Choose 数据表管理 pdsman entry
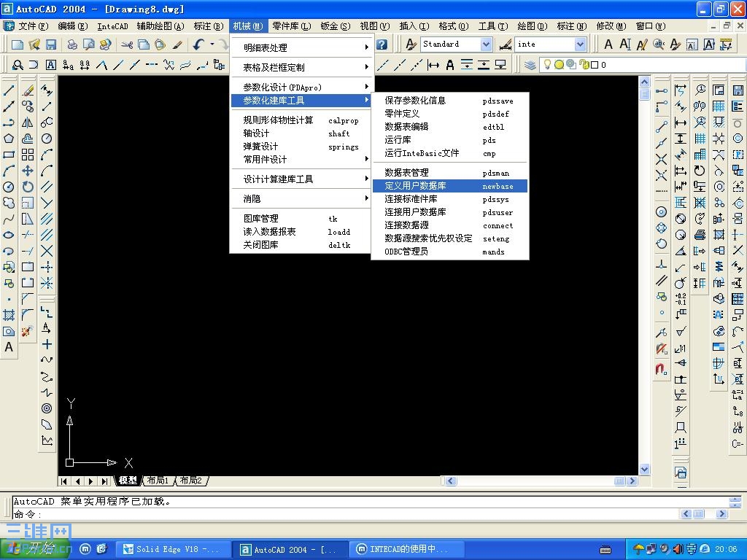 [450, 172]
